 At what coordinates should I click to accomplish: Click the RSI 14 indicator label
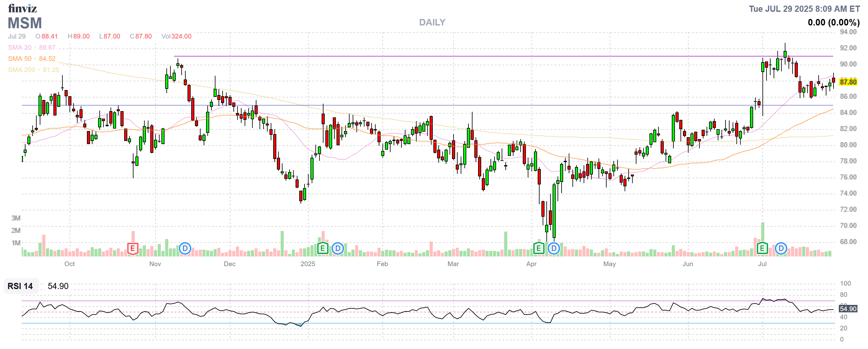click(x=20, y=286)
